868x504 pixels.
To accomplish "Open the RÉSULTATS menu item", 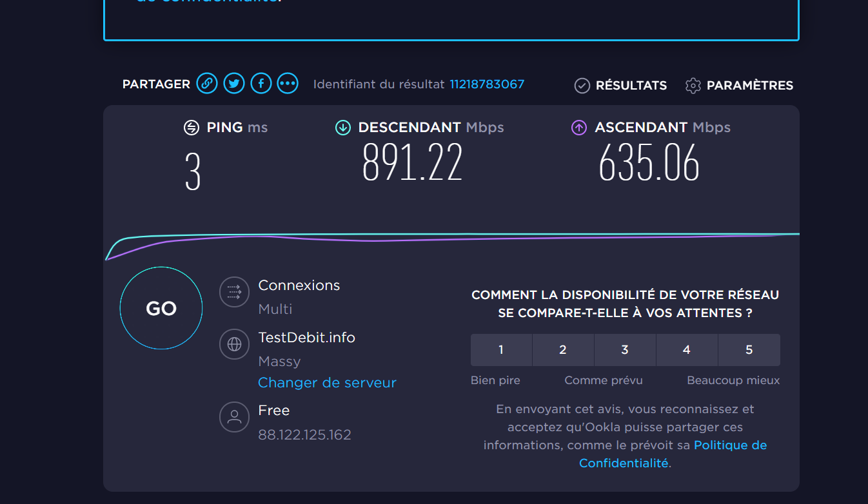I will pyautogui.click(x=631, y=86).
